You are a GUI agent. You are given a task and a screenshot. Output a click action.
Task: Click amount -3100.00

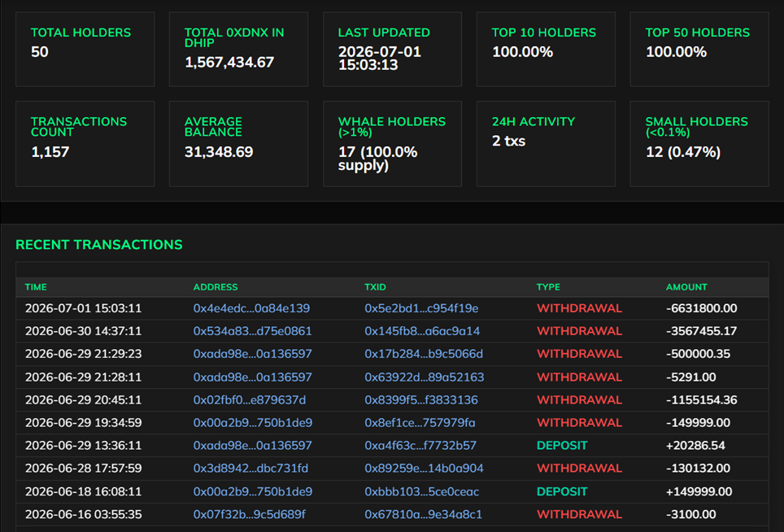pos(691,514)
